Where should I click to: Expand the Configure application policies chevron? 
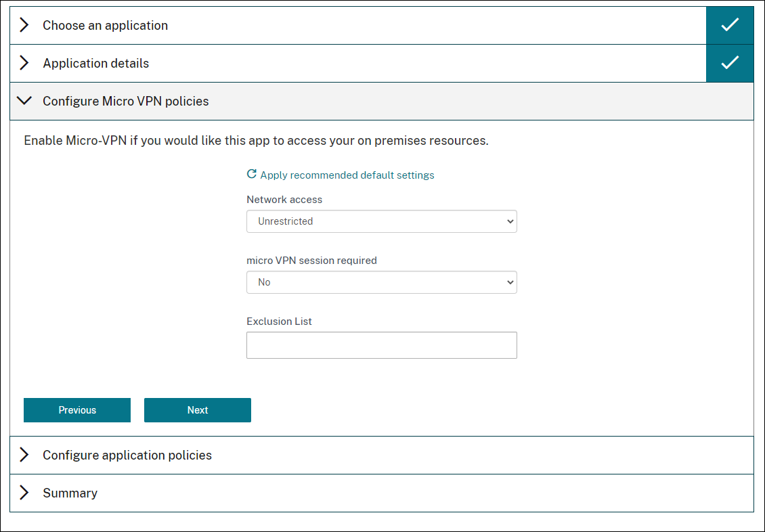click(x=24, y=456)
